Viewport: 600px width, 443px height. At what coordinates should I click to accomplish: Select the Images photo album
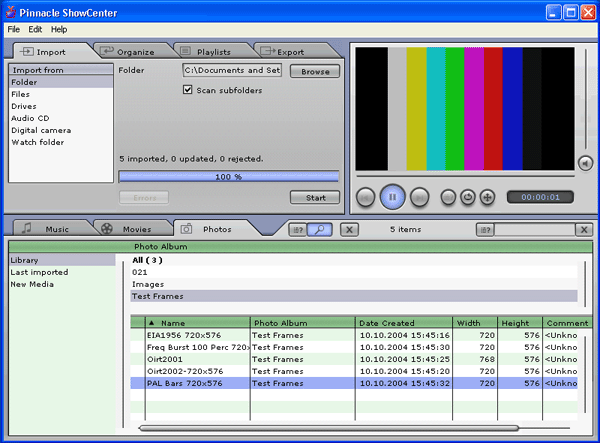354,284
